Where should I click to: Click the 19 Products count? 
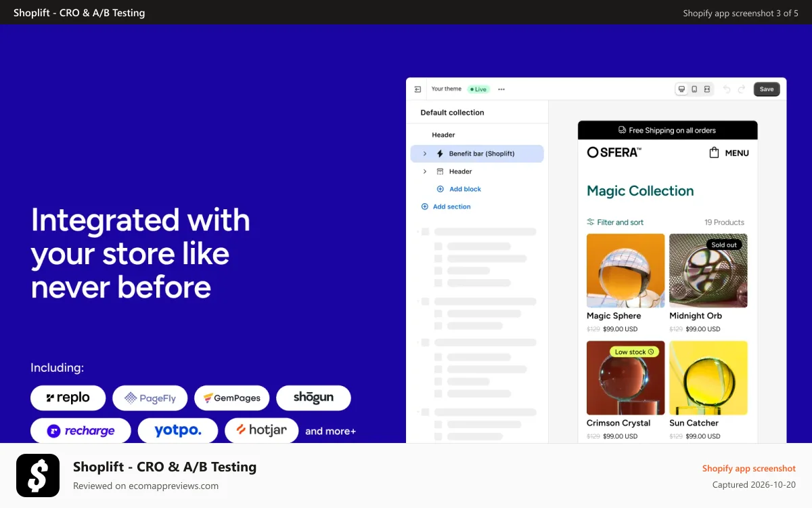point(724,222)
